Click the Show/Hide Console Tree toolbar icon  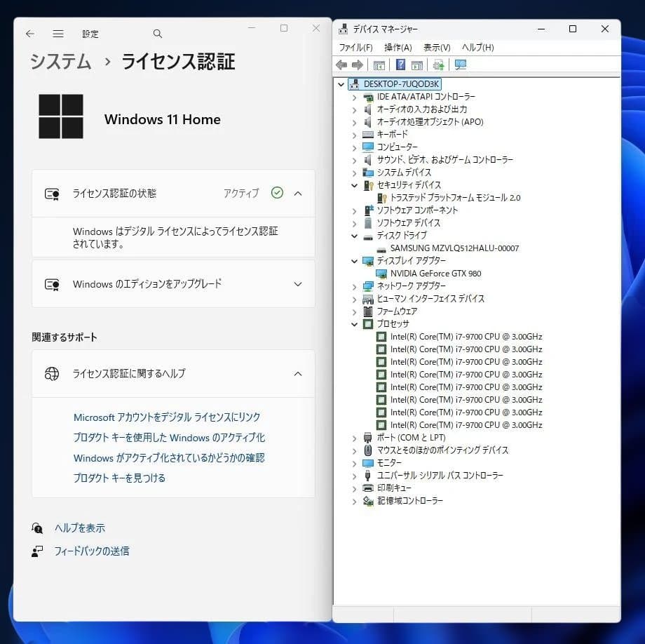pyautogui.click(x=379, y=65)
